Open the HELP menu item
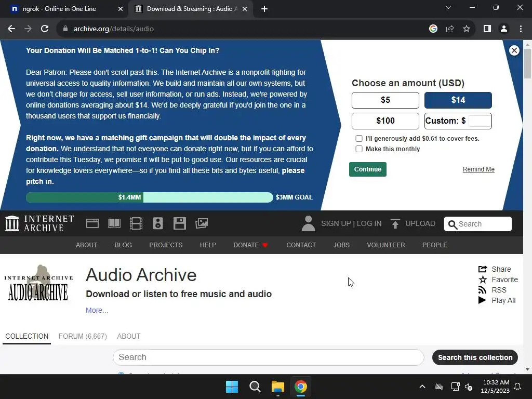The image size is (532, 399). point(208,245)
